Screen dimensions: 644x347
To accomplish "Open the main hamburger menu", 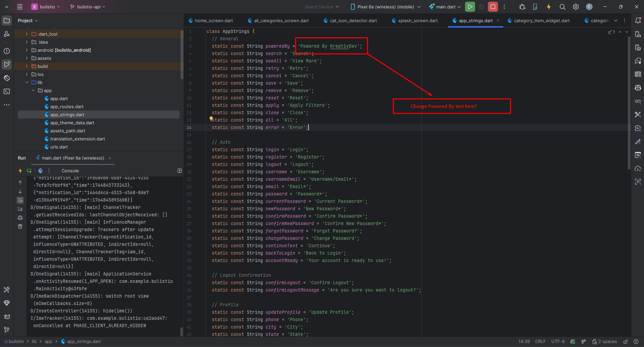I will (20, 7).
